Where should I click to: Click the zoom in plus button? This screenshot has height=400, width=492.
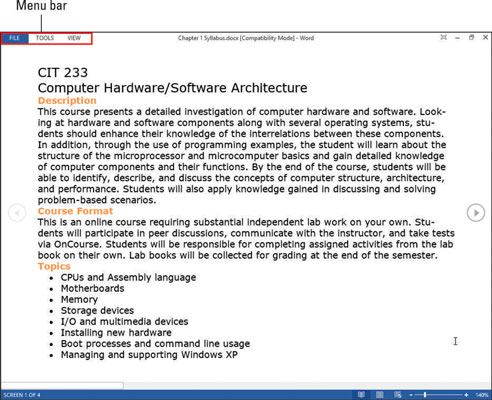tap(466, 395)
